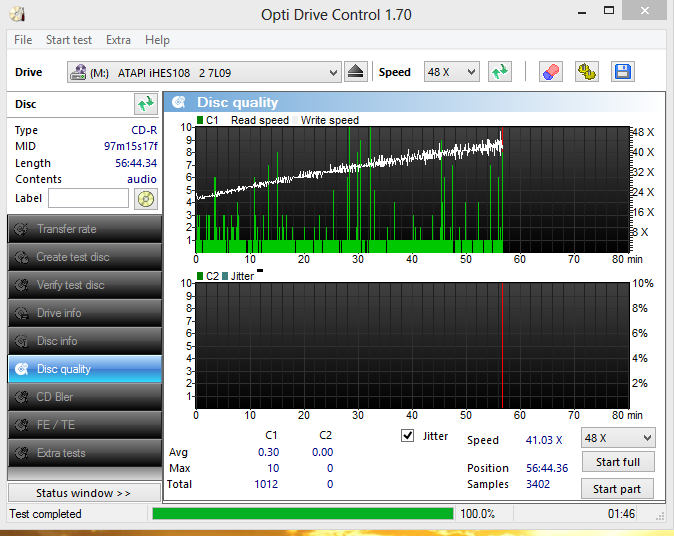Show the Drive info panel
This screenshot has width=674, height=536.
85,313
